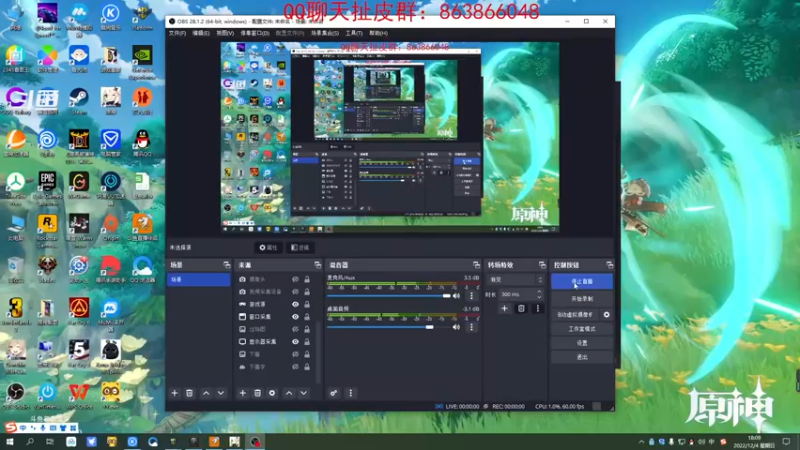Open Ubisoft Connect swirl desktop icon
The height and width of the screenshot is (450, 800).
(47, 142)
